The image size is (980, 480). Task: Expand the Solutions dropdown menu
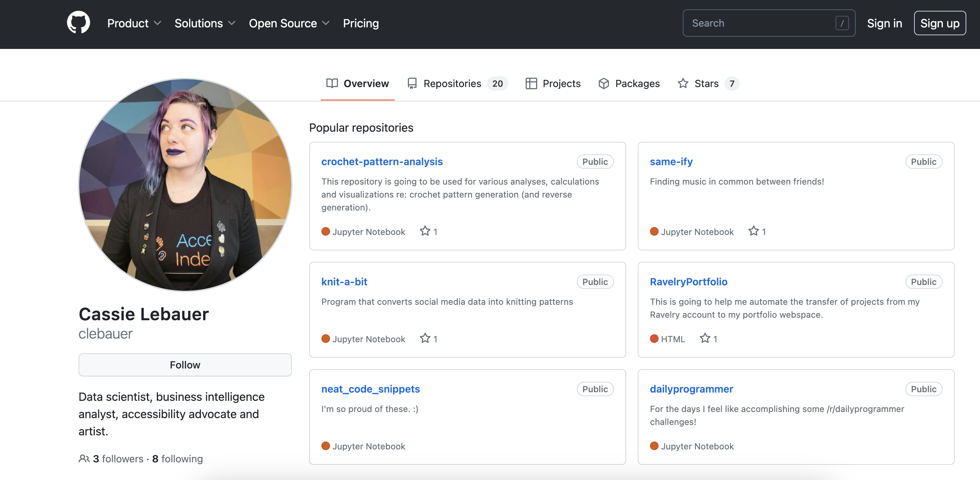pyautogui.click(x=205, y=23)
